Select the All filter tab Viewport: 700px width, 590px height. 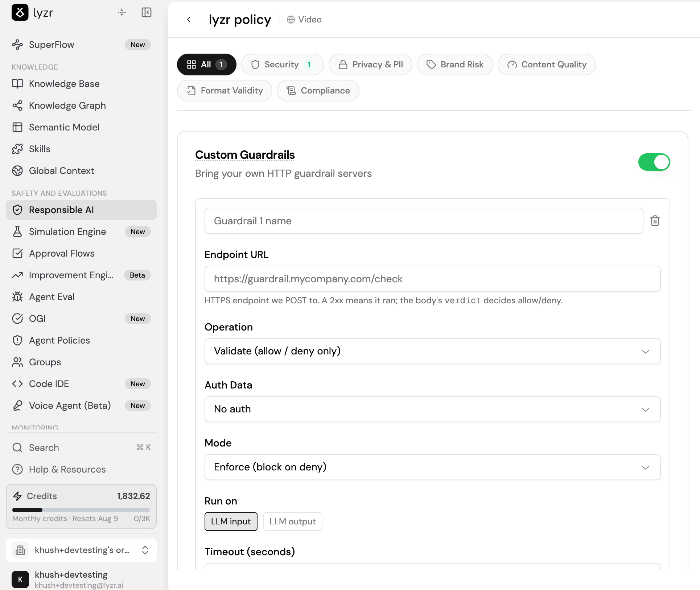click(207, 65)
